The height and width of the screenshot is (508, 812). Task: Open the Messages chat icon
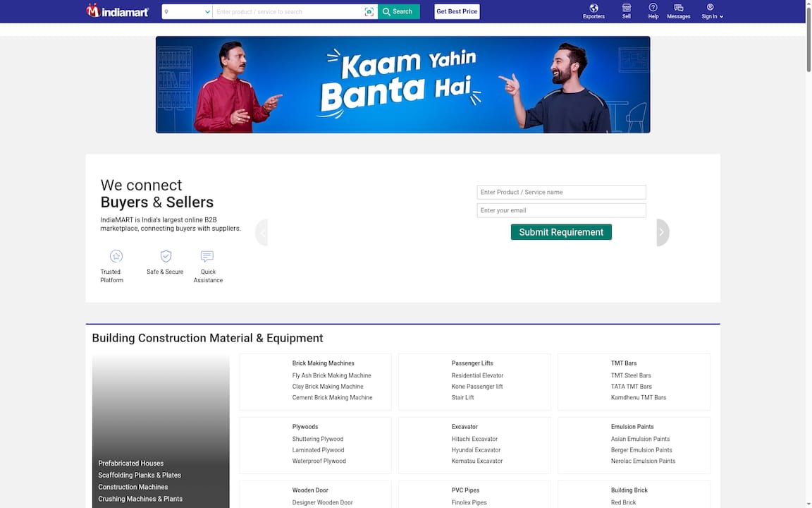678,8
